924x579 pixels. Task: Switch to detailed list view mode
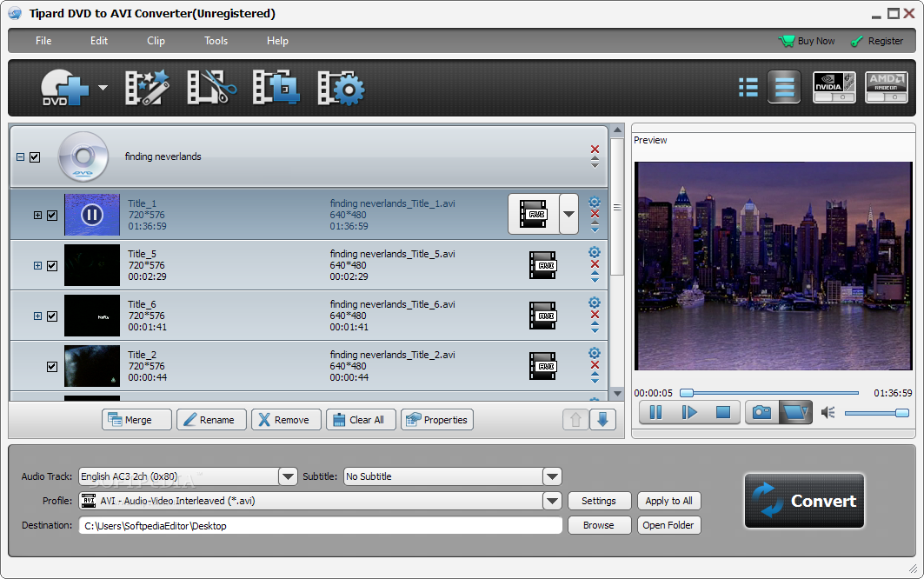[784, 87]
